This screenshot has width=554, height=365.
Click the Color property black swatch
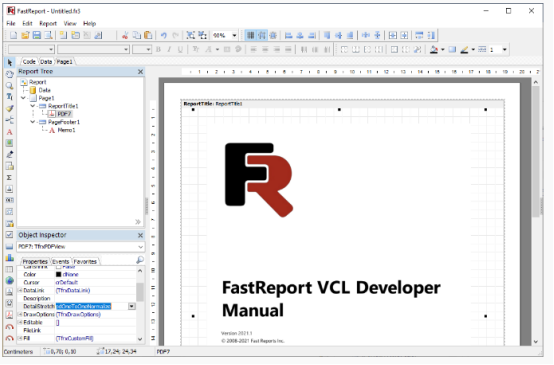59,275
